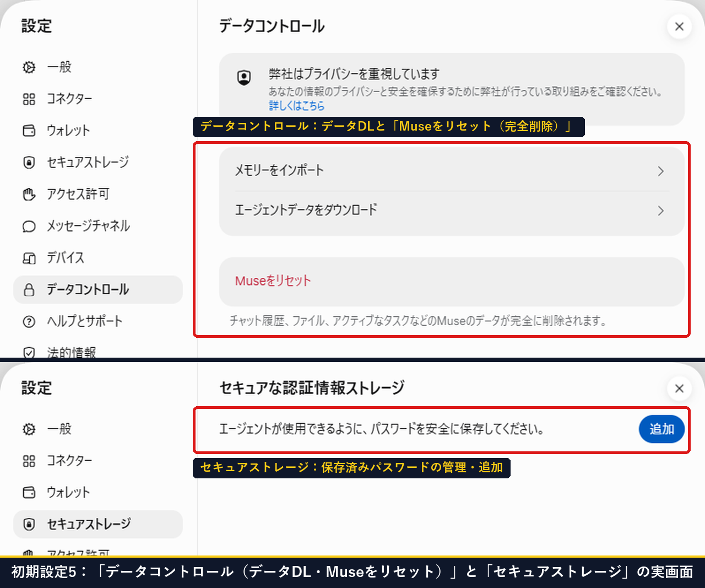Open 一般 in the top settings sidebar
This screenshot has width=705, height=588.
click(98, 67)
